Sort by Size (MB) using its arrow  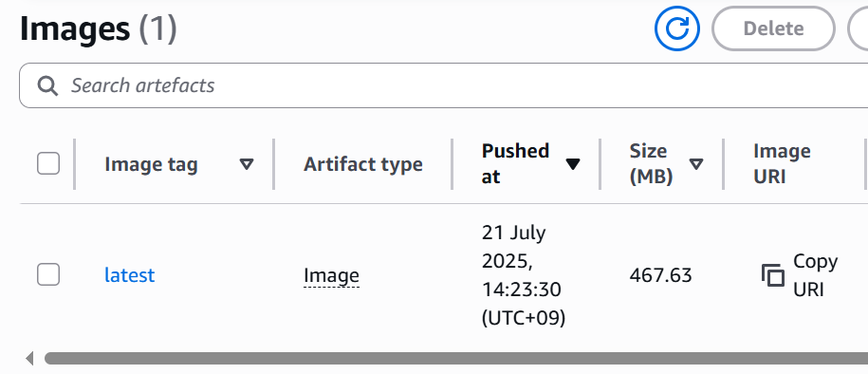click(696, 164)
